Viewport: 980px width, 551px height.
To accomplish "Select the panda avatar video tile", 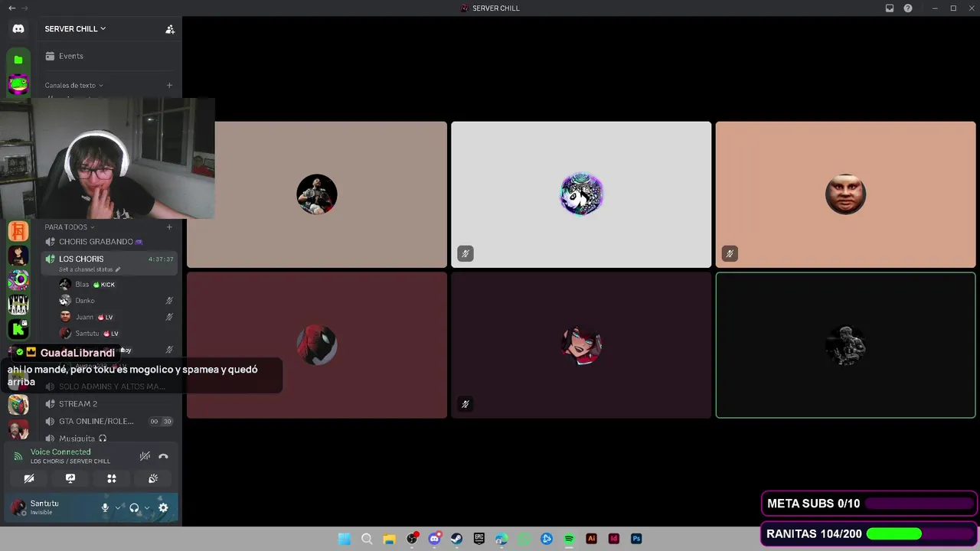I will pos(581,194).
